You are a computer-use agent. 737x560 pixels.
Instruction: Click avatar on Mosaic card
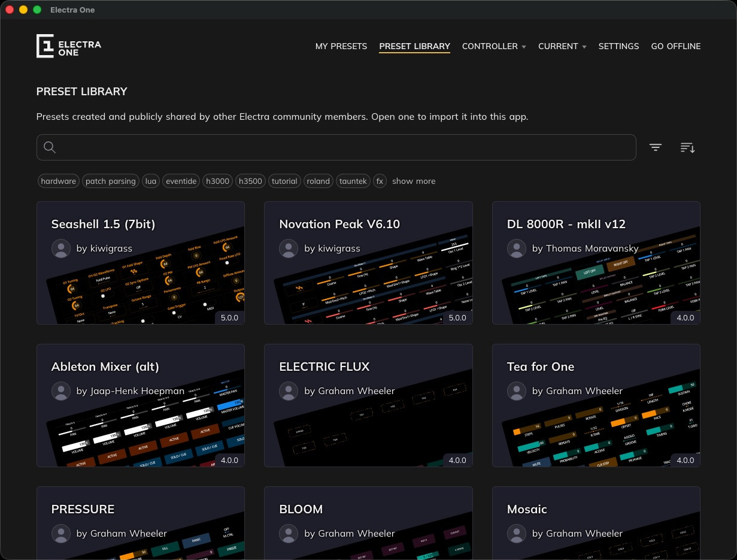tap(517, 534)
